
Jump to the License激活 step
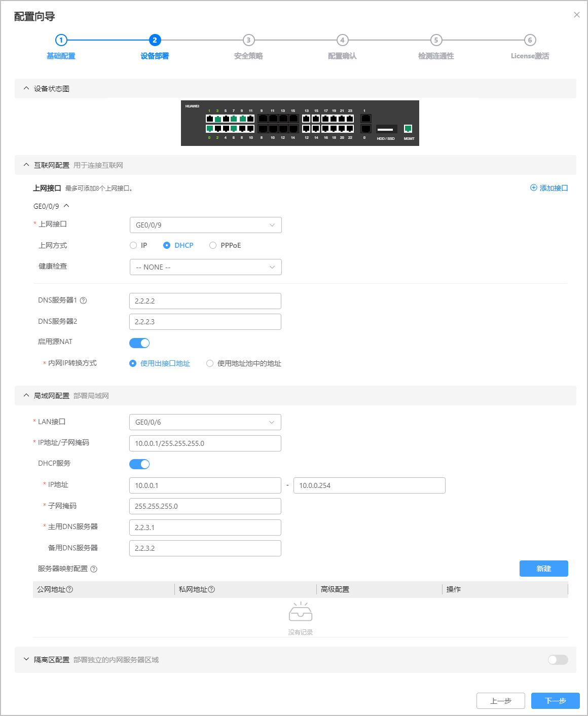click(x=530, y=47)
